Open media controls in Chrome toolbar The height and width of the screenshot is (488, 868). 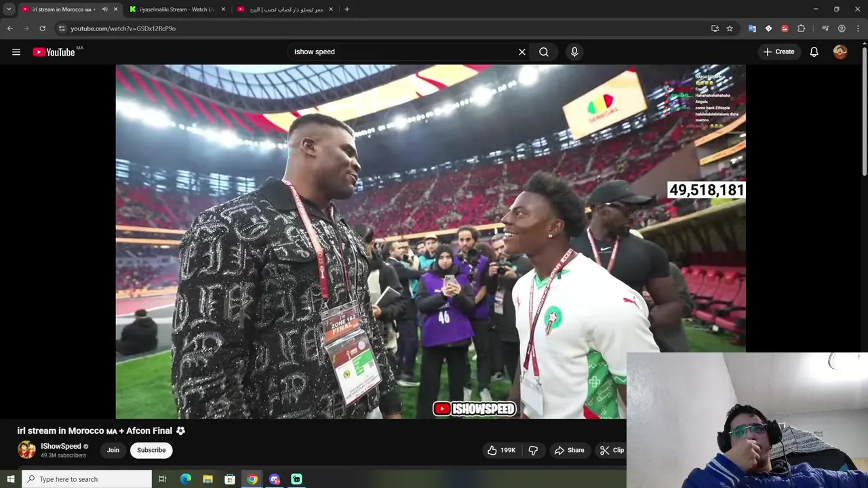tap(825, 28)
